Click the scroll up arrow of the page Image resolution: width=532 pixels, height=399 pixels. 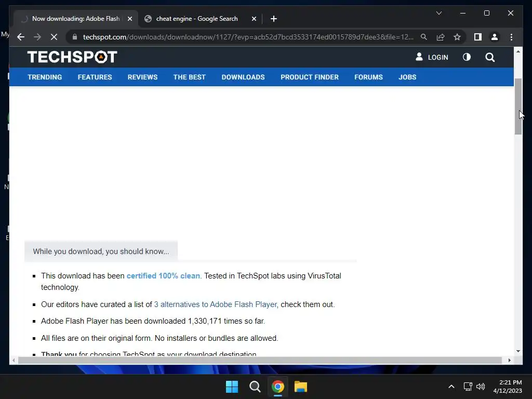518,51
